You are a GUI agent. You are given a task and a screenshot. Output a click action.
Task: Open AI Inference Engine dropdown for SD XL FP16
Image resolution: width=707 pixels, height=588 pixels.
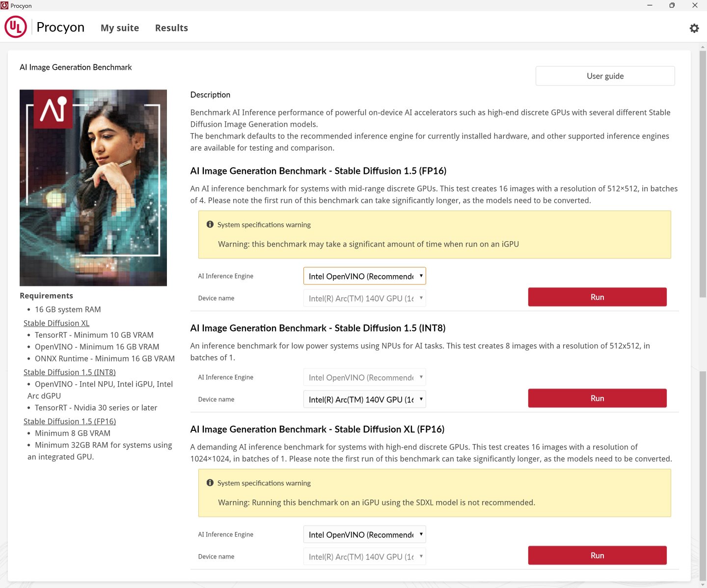tap(364, 534)
